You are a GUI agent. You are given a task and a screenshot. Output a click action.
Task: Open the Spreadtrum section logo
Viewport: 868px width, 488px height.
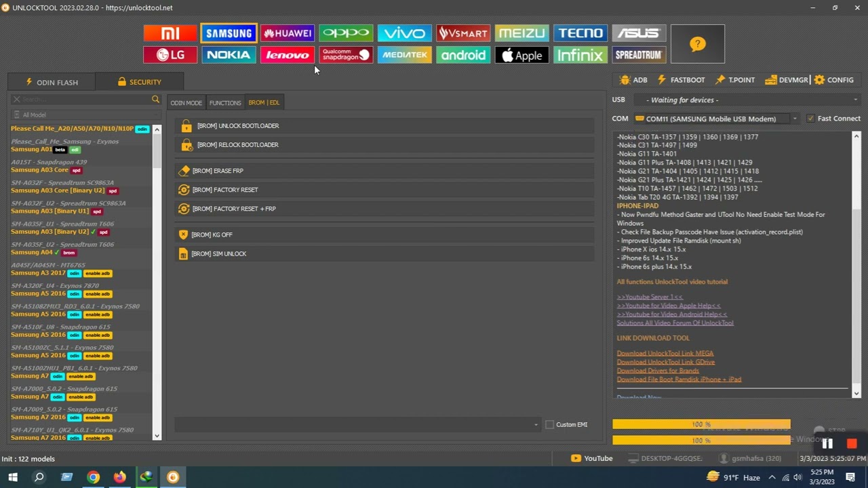tap(639, 55)
